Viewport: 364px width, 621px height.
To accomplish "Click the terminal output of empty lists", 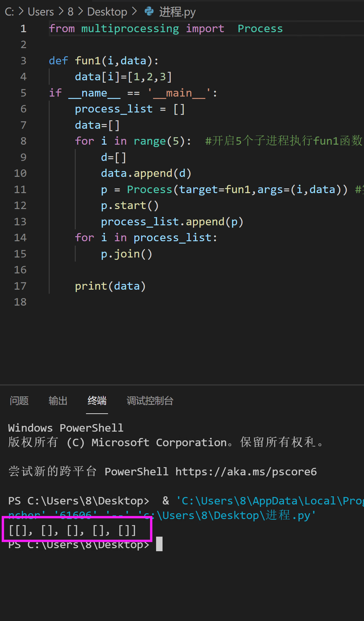I will (x=72, y=530).
